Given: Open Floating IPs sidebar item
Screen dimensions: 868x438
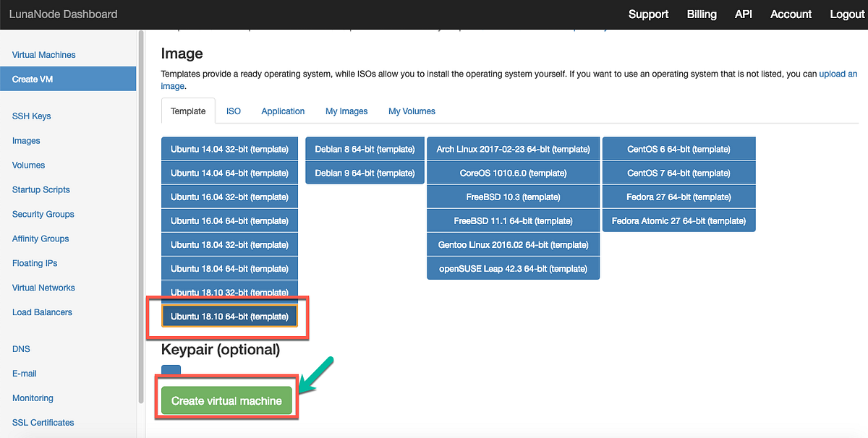Looking at the screenshot, I should [x=35, y=264].
